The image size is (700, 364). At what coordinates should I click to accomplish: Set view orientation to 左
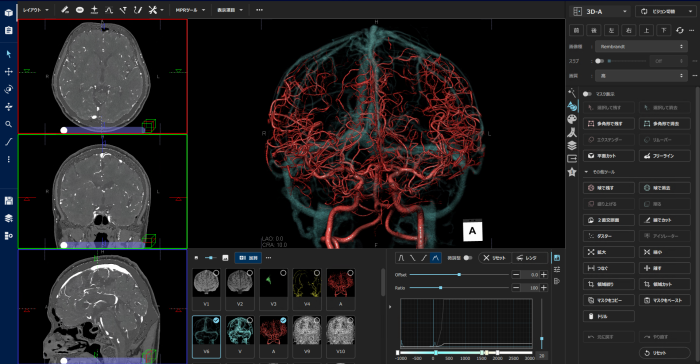point(611,30)
